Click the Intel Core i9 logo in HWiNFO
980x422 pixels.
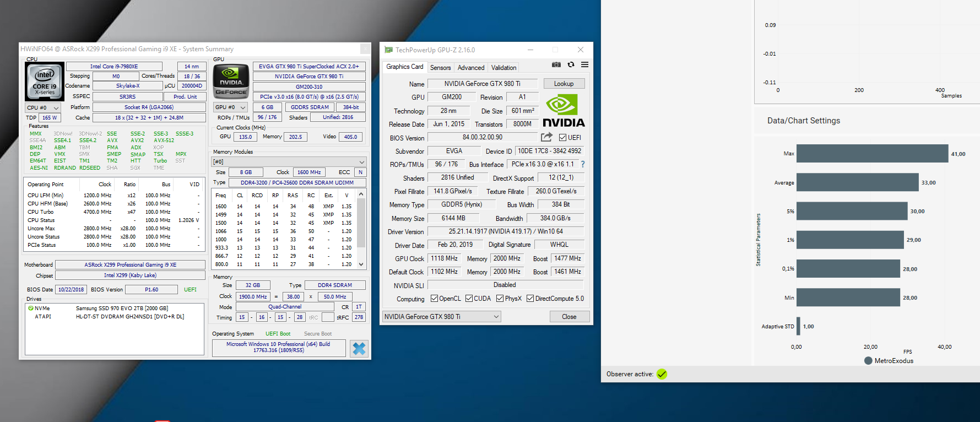tap(45, 82)
